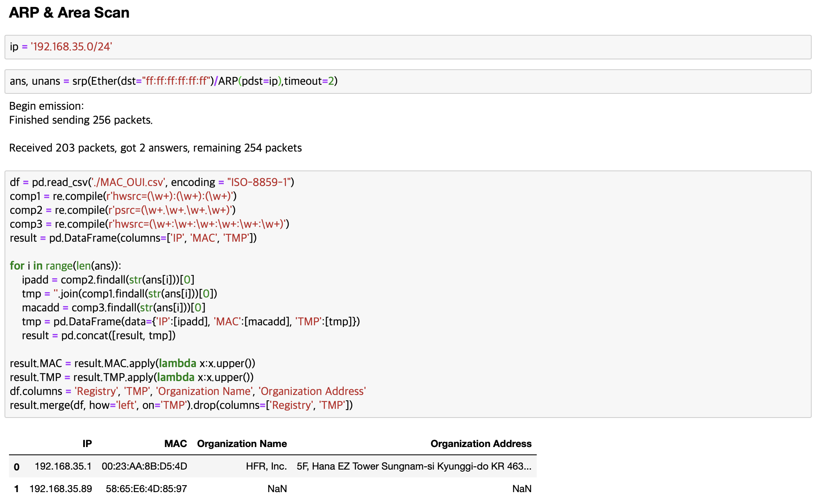
Task: Click the MAC_OUI.csv filename string in code
Action: (x=129, y=182)
